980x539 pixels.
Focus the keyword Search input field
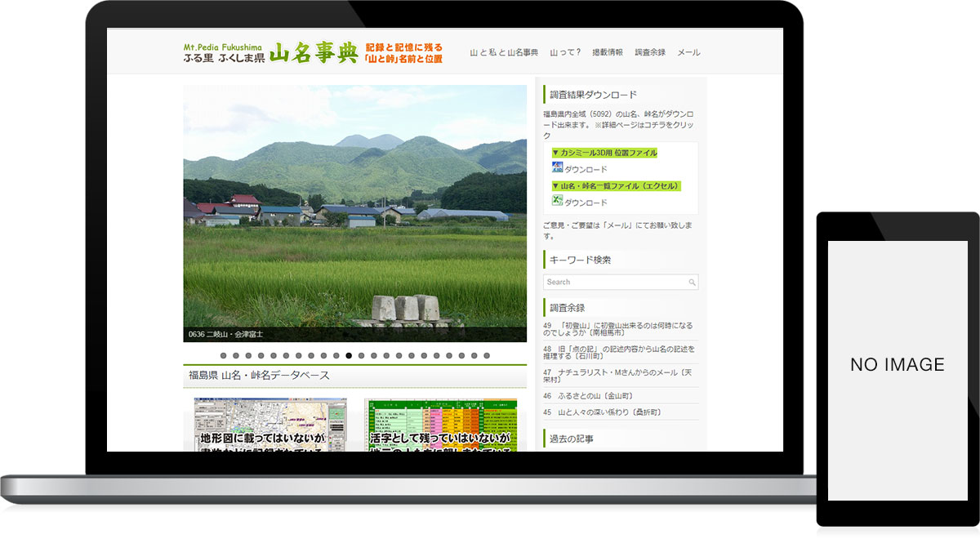621,282
